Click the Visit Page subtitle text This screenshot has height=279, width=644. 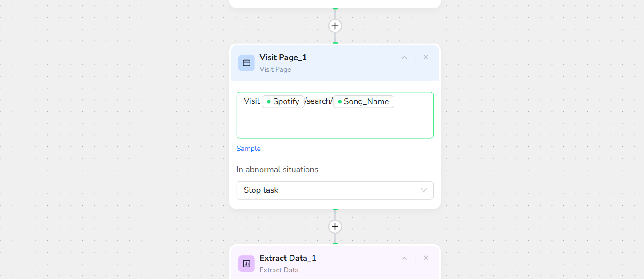click(x=275, y=69)
